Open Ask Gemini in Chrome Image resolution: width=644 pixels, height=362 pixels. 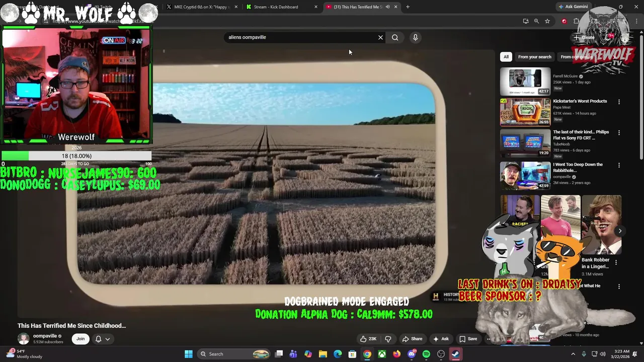point(573,7)
